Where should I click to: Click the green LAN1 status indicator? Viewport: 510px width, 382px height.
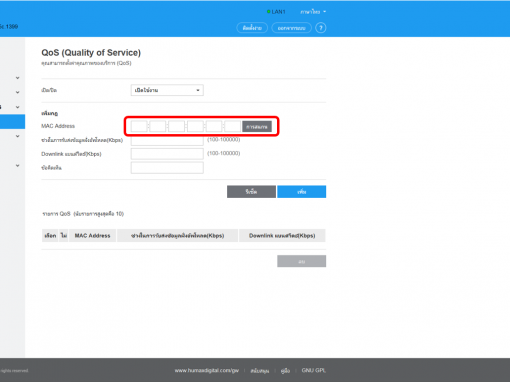276,12
